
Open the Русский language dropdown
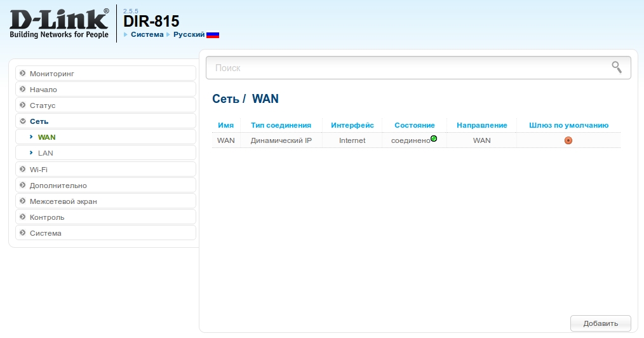pos(189,34)
